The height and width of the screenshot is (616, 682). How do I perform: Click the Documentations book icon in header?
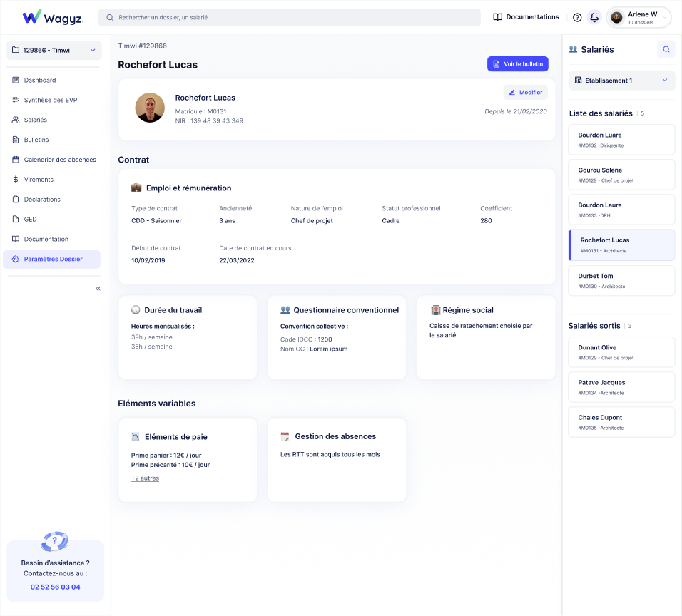click(x=497, y=17)
